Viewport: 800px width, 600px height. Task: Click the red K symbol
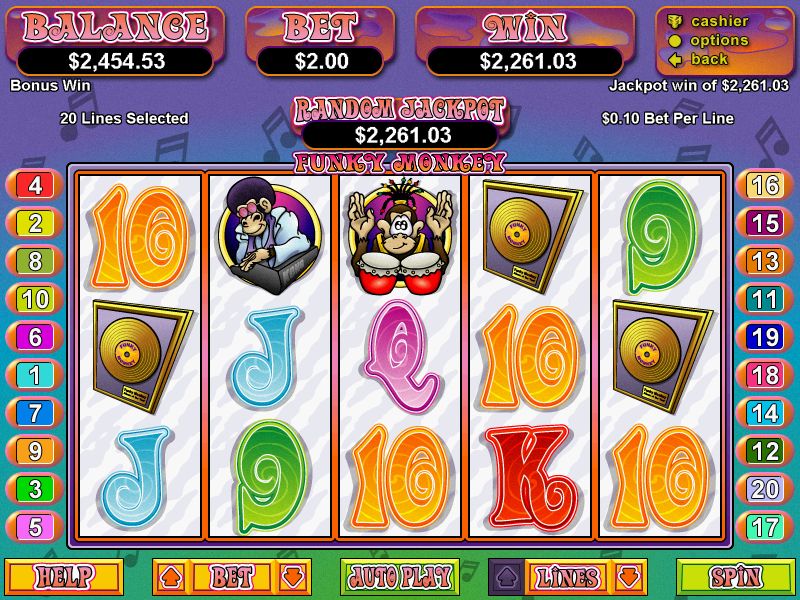click(x=531, y=478)
